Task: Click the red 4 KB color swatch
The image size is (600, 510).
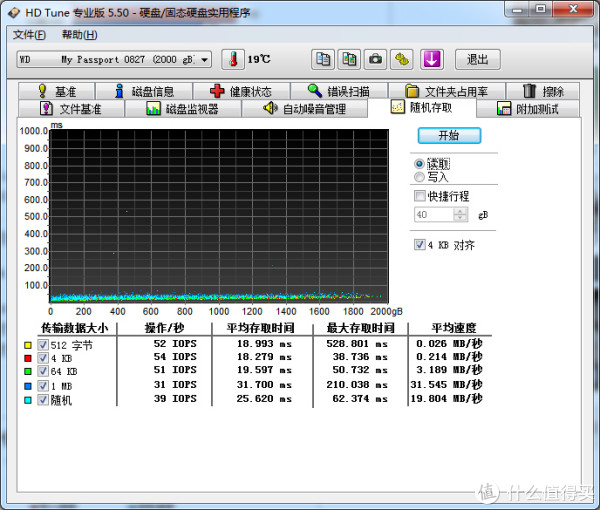Action: (x=28, y=358)
